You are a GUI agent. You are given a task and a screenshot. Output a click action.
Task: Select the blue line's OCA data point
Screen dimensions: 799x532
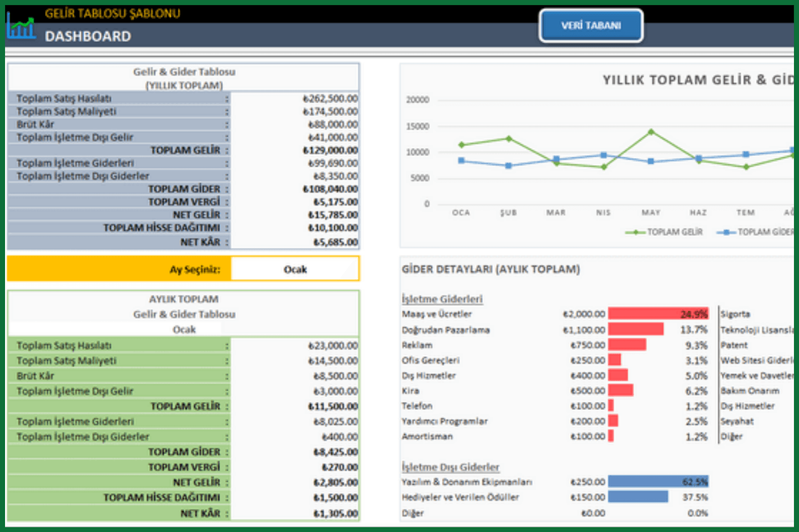pos(461,161)
